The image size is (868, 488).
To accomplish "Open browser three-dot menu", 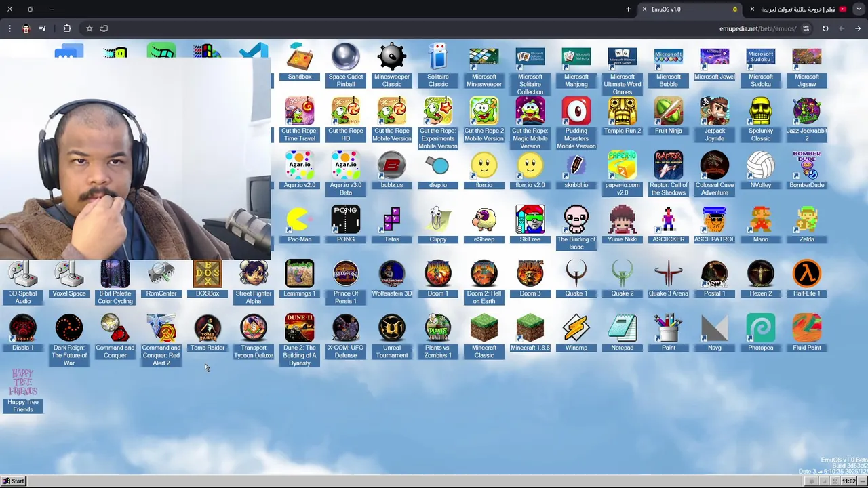I will [x=9, y=28].
